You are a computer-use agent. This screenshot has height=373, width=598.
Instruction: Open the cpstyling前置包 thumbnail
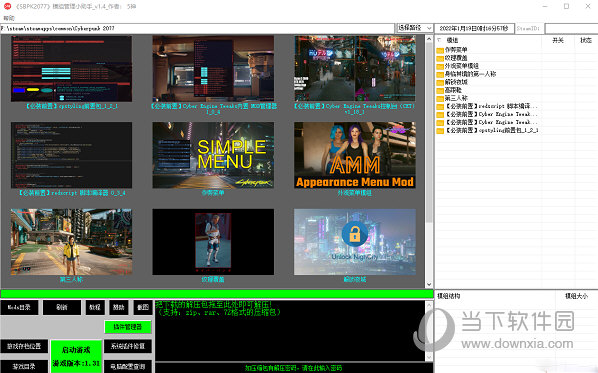click(x=71, y=69)
